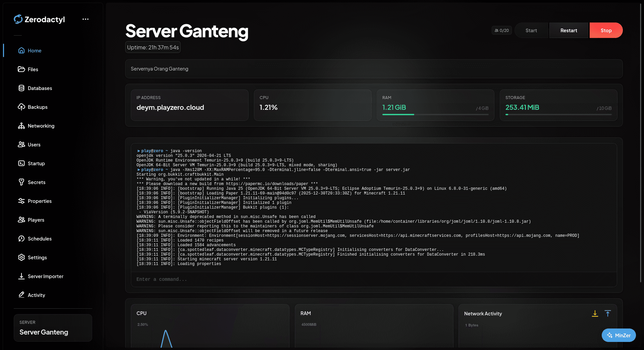This screenshot has width=644, height=350.
Task: Click the Storage 253.41 MiB value
Action: (522, 107)
